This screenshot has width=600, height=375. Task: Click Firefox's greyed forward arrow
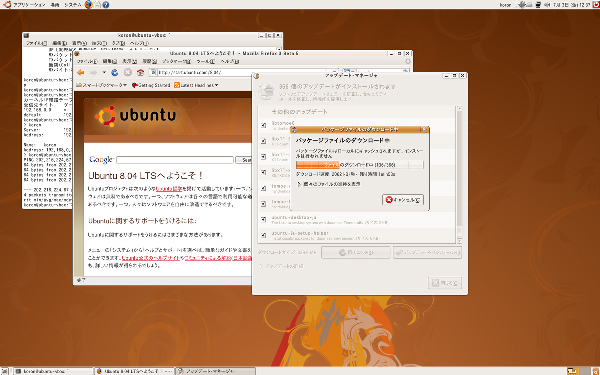[93, 72]
